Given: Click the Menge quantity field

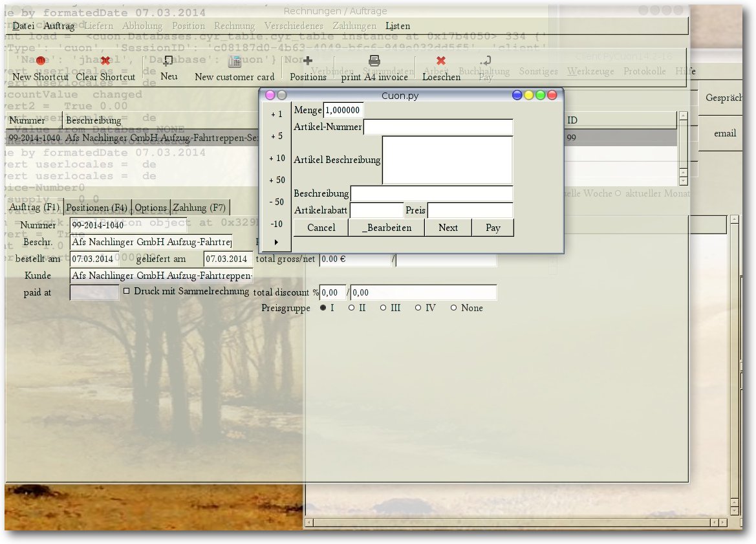Looking at the screenshot, I should (343, 110).
